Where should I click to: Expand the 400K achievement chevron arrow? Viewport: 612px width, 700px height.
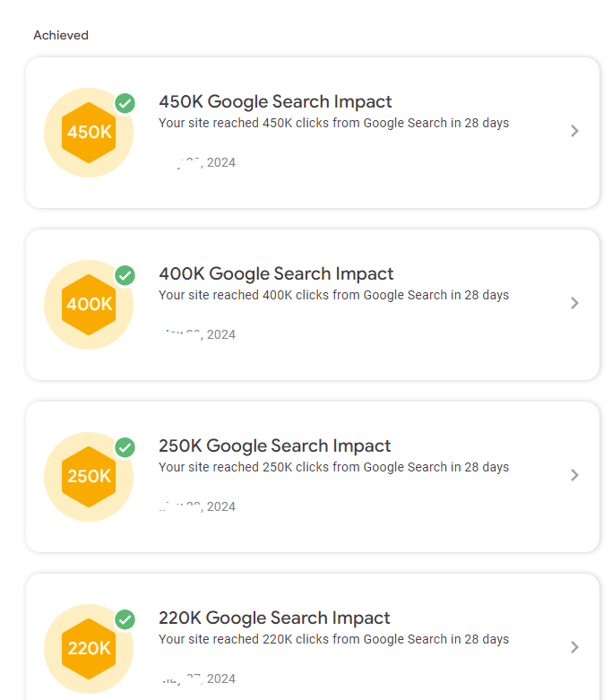(574, 303)
